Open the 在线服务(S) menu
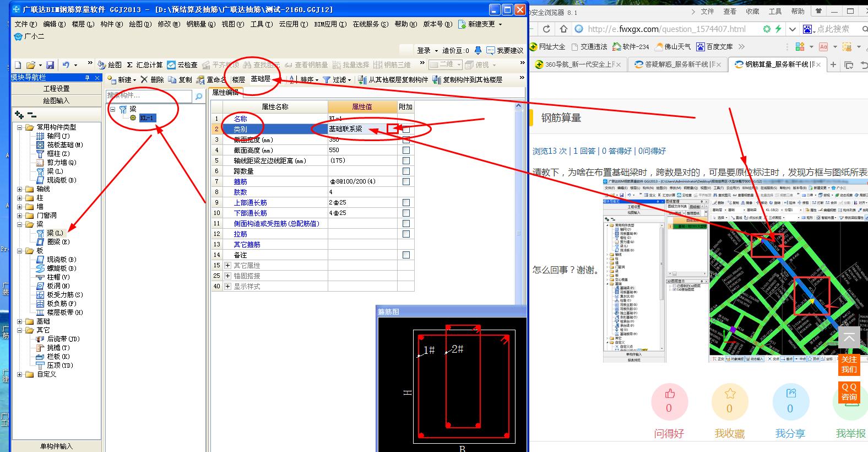 point(371,24)
